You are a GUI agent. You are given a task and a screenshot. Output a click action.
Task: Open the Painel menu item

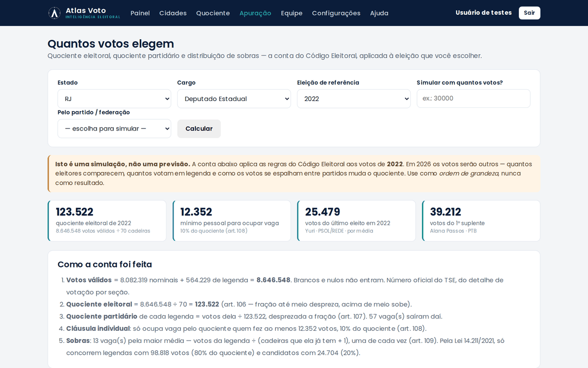pyautogui.click(x=140, y=13)
